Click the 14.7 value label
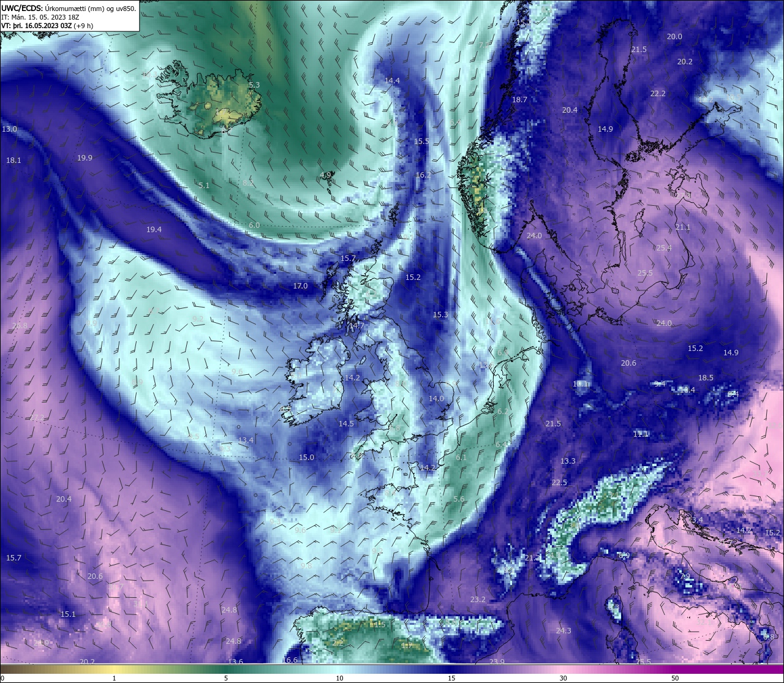 356,325
